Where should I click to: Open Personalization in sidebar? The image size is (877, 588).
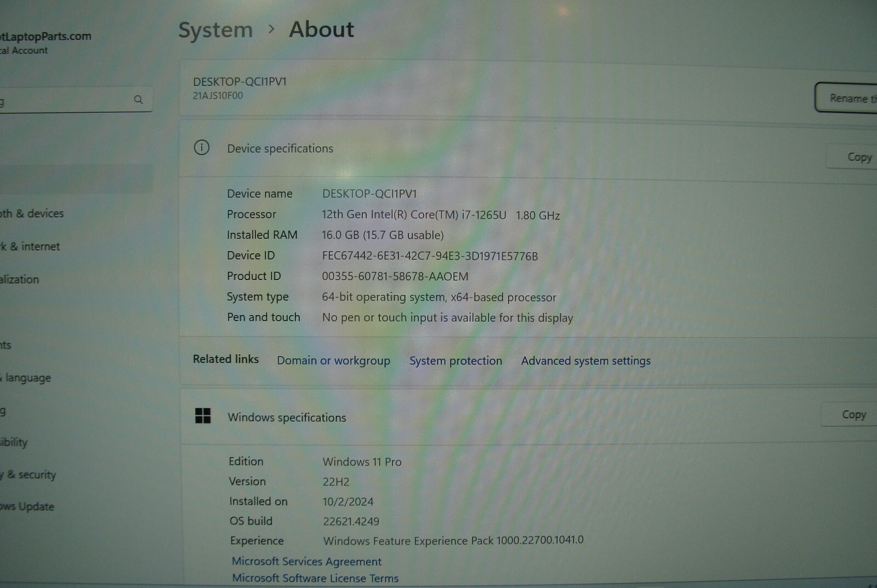[20, 279]
